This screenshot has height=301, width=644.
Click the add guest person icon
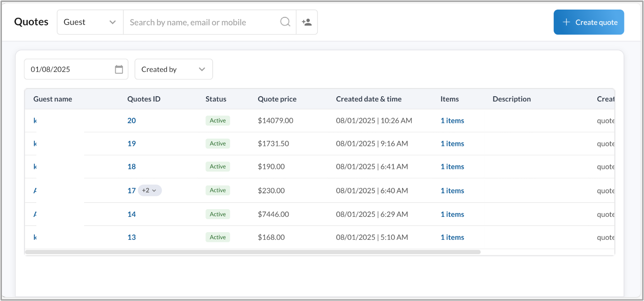point(307,22)
